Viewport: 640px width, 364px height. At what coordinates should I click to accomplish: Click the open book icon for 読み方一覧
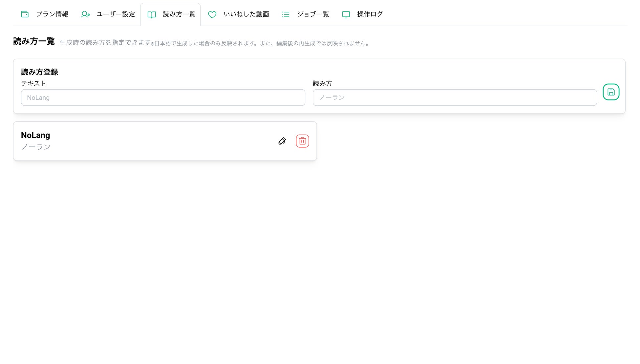152,14
